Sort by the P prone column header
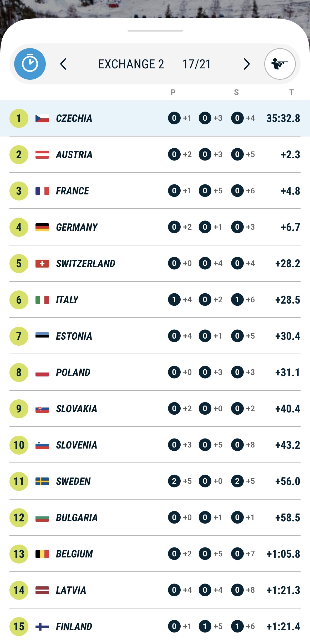The image size is (310, 644). 173,92
